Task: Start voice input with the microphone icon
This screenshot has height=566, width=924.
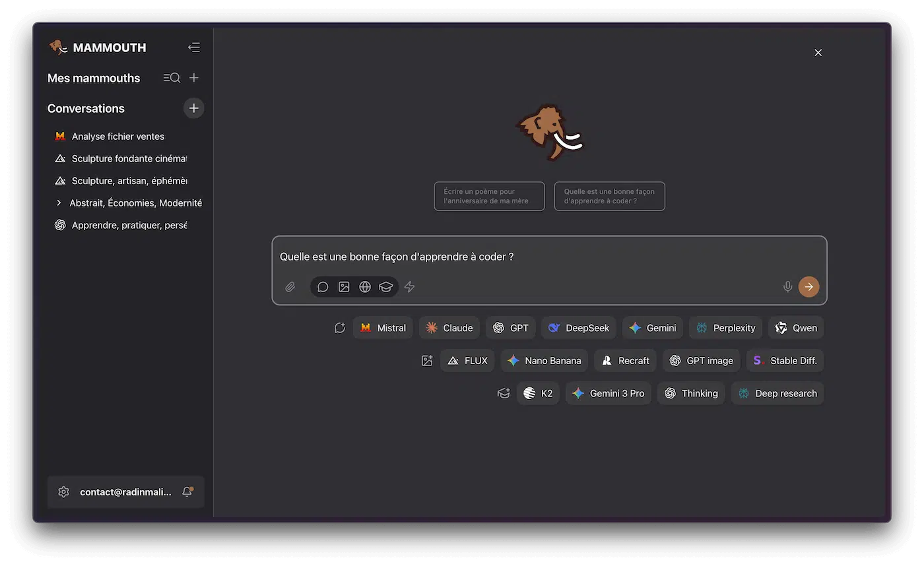Action: [x=787, y=287]
